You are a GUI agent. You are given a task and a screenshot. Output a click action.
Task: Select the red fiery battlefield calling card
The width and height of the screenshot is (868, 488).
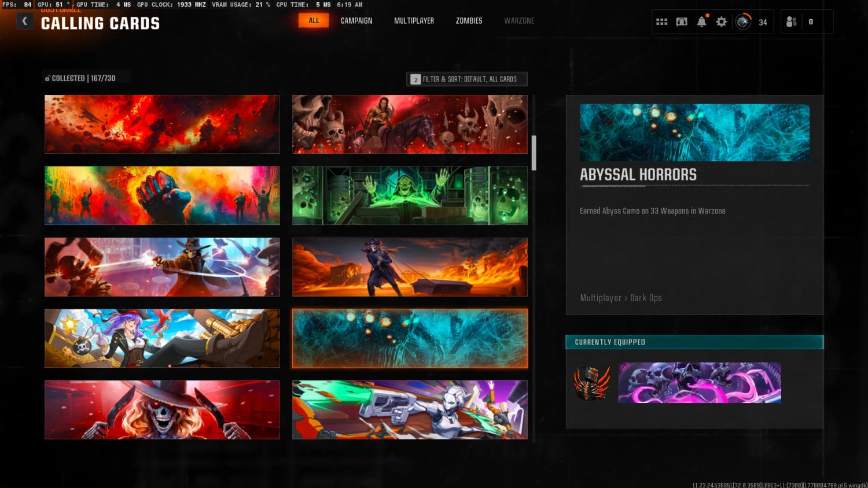162,124
